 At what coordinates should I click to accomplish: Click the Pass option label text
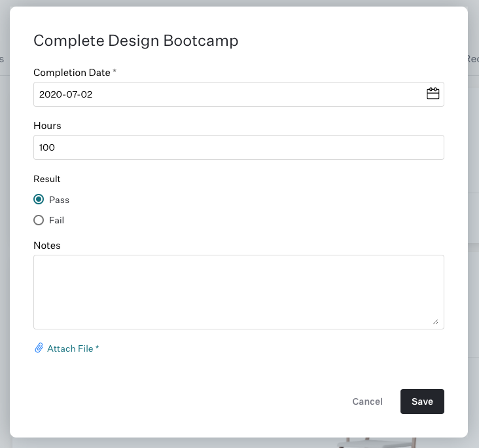59,200
